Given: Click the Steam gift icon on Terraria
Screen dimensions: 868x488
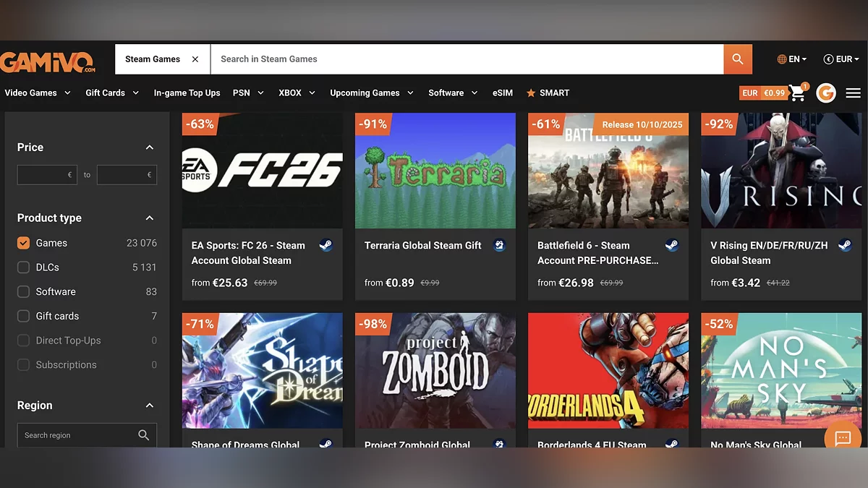Looking at the screenshot, I should click(499, 245).
